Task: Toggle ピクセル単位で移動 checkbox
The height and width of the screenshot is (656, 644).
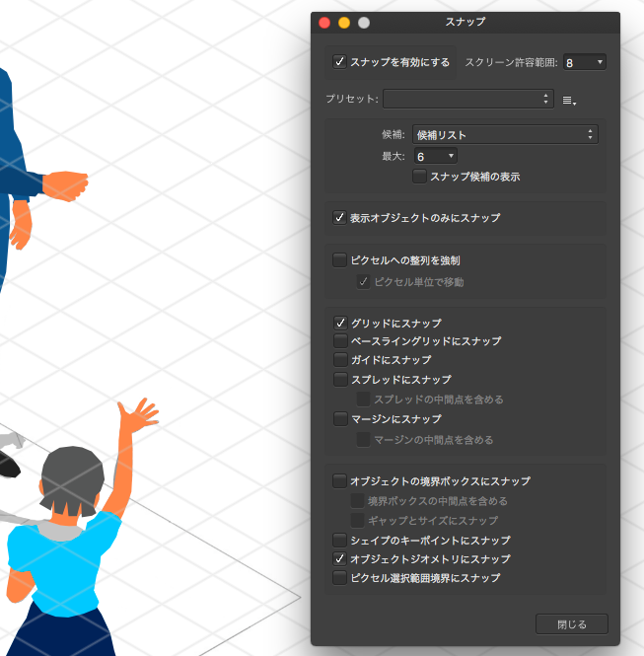Action: click(x=363, y=281)
